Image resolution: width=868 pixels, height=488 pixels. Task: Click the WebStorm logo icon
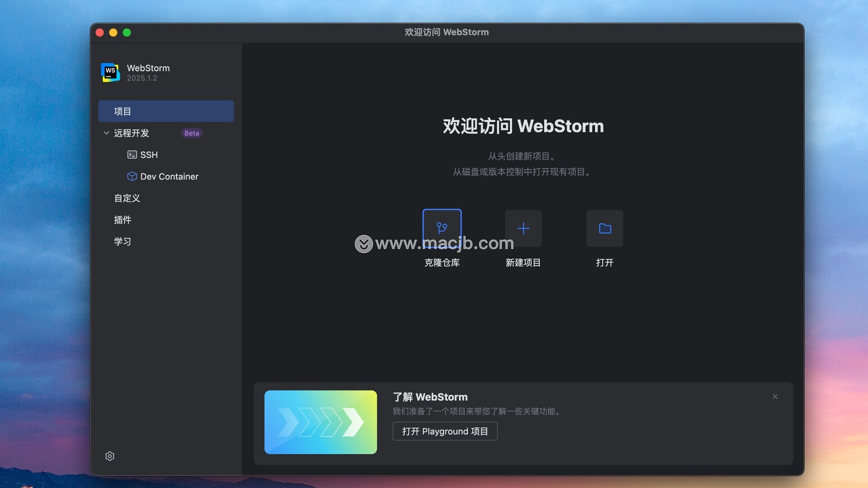pos(110,72)
